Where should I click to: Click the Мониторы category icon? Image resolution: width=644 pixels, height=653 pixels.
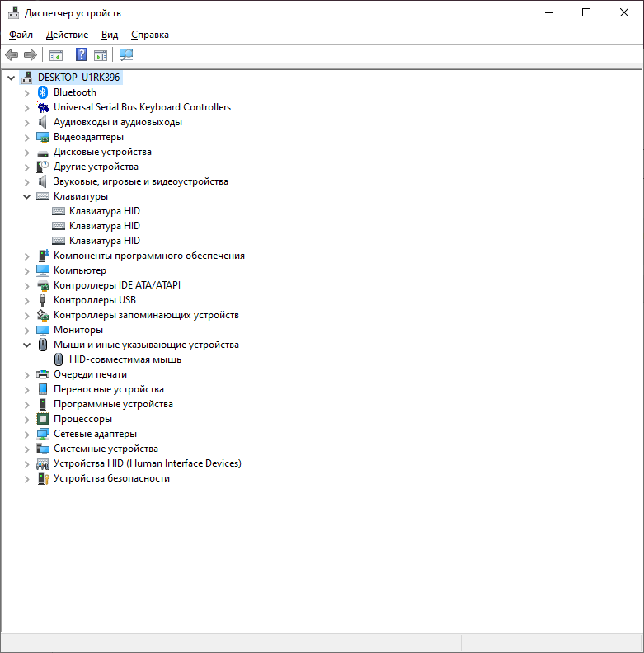click(x=43, y=330)
